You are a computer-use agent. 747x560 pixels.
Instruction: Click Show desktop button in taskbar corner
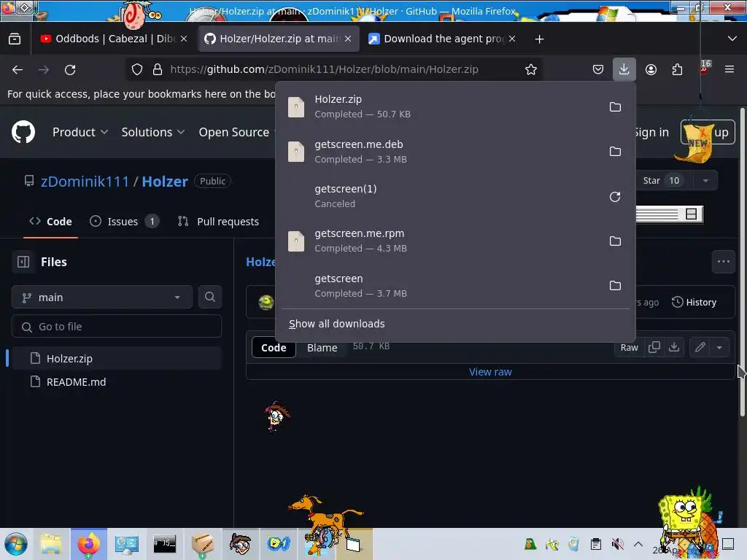(x=728, y=544)
